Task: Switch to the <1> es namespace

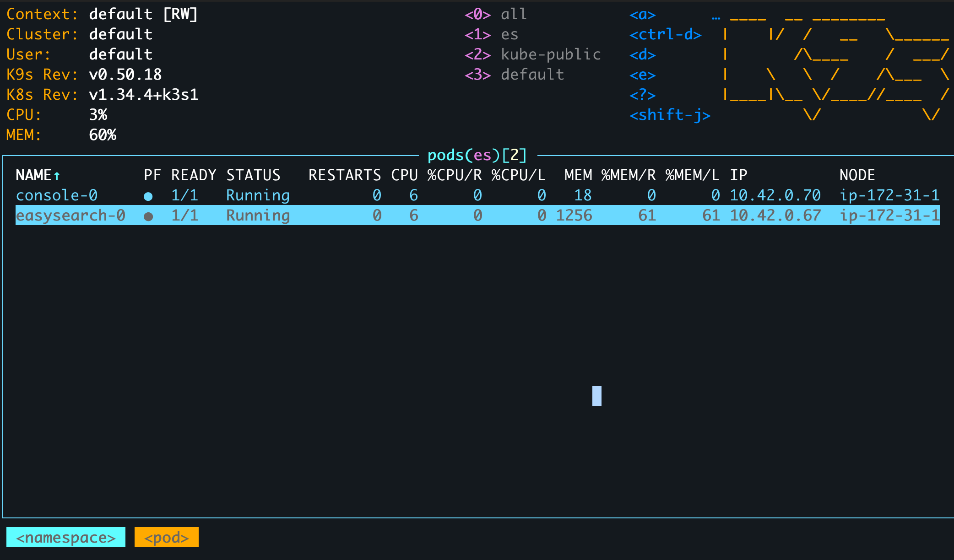Action: pos(492,34)
